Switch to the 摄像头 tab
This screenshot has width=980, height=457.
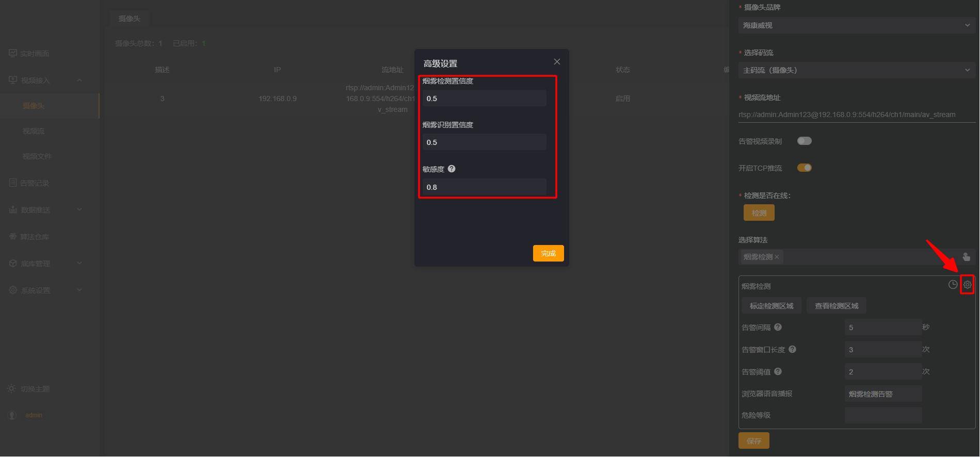tap(130, 19)
